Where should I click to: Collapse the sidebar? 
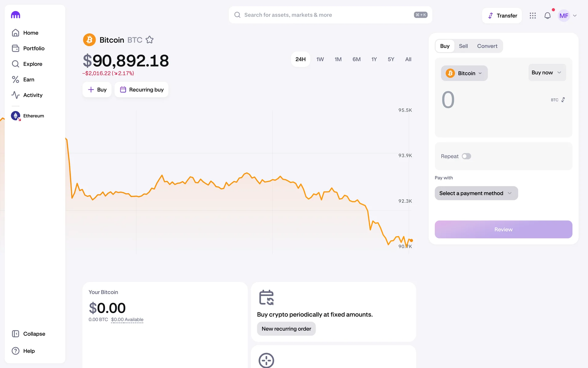coord(28,334)
